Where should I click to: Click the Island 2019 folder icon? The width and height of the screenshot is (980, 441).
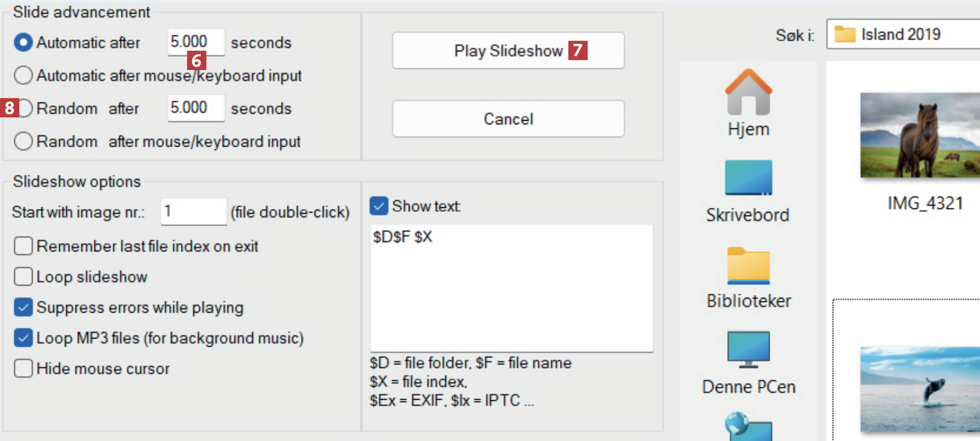click(845, 34)
